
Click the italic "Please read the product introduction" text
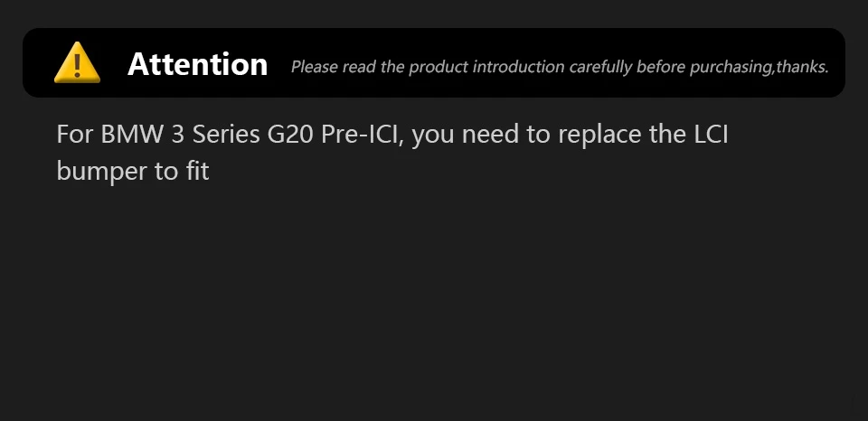pos(380,67)
